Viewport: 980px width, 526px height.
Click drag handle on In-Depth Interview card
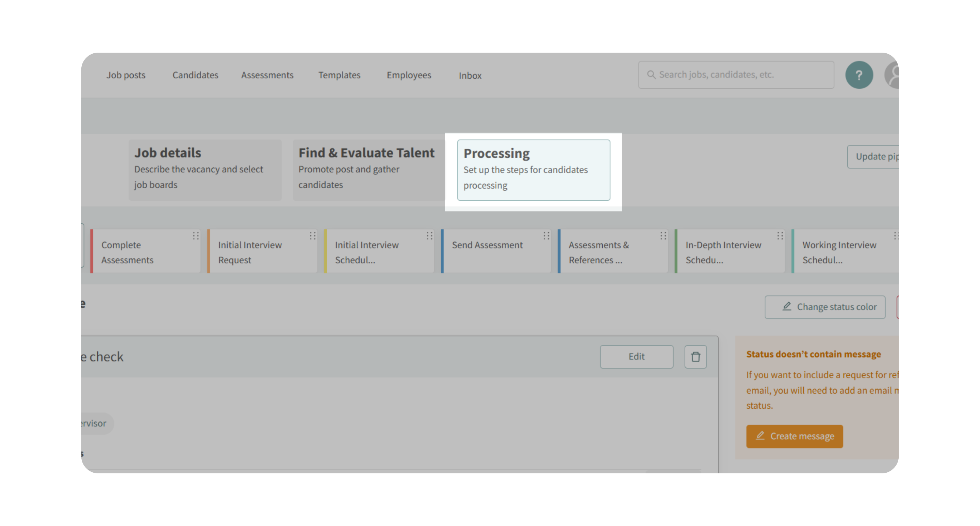click(780, 236)
